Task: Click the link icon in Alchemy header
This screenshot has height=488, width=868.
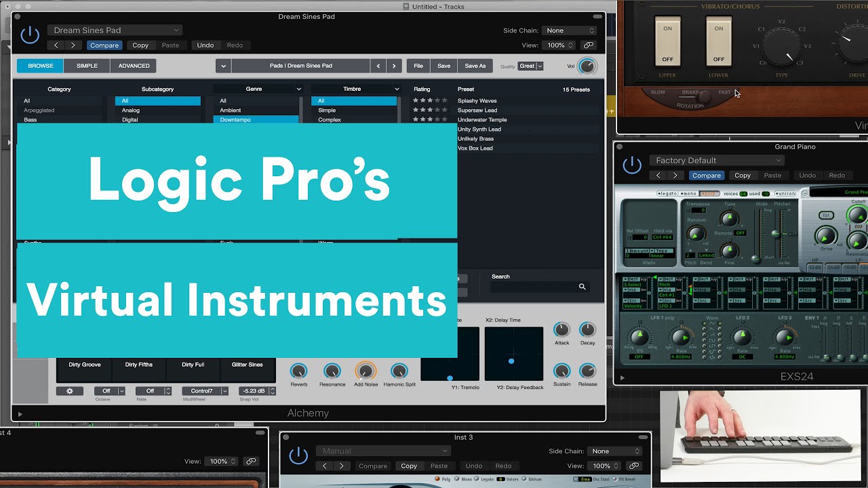Action: click(589, 45)
